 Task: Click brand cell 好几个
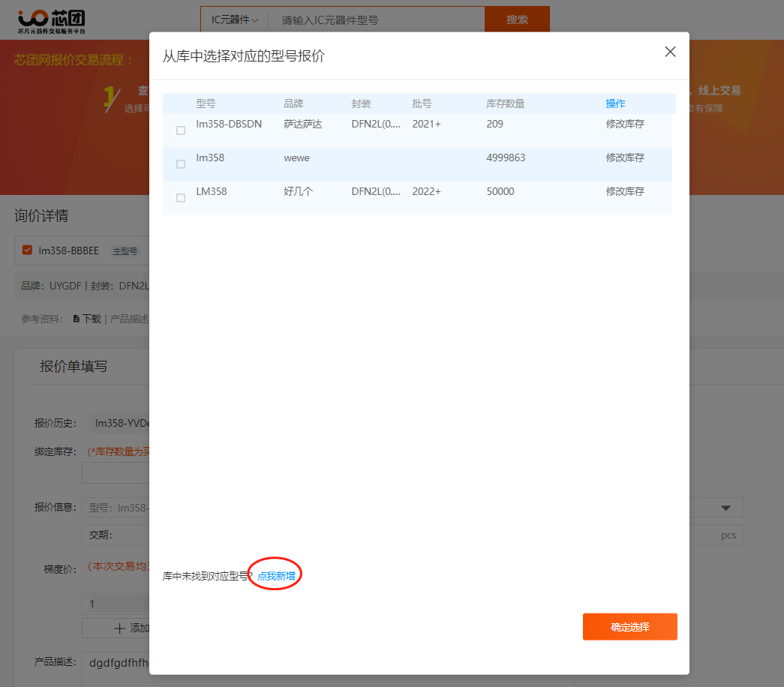click(x=298, y=191)
